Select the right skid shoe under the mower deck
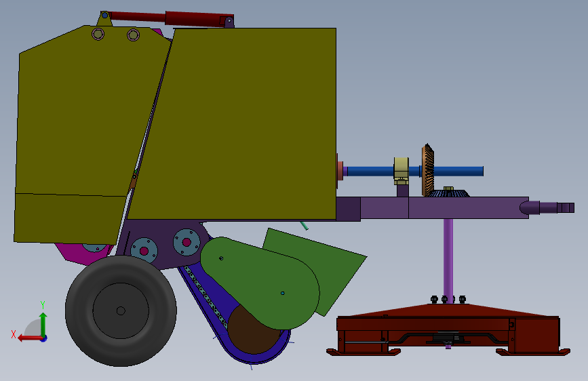 click(532, 352)
